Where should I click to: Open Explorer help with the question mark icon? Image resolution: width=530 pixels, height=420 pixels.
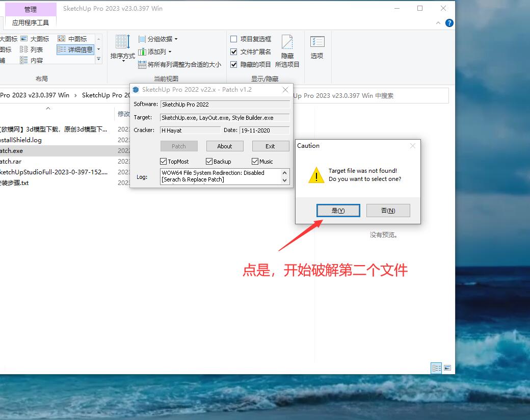point(449,23)
